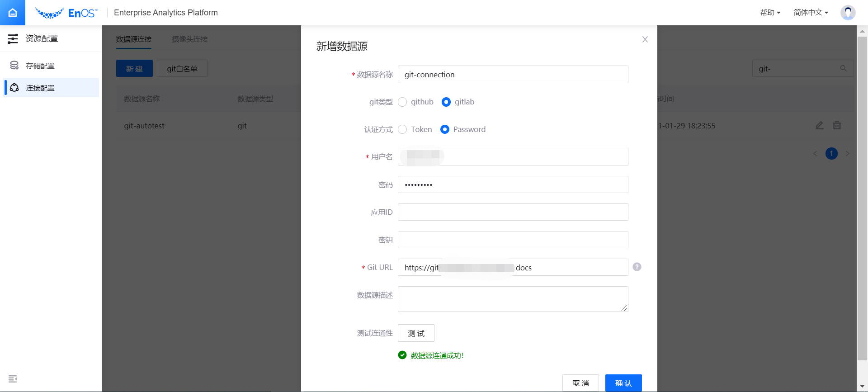868x392 pixels.
Task: Focus the 用户名 input field
Action: point(513,157)
